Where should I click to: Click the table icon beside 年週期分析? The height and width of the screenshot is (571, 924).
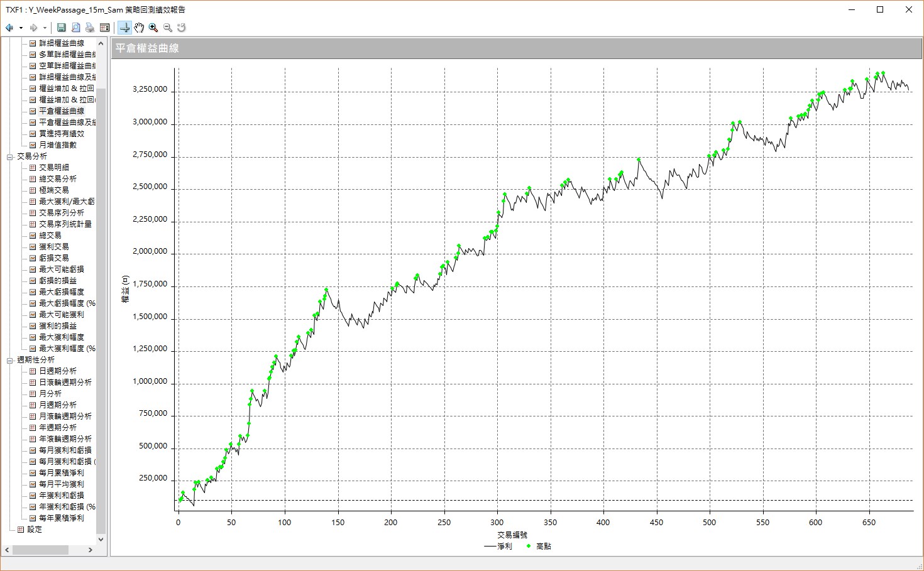[x=33, y=428]
